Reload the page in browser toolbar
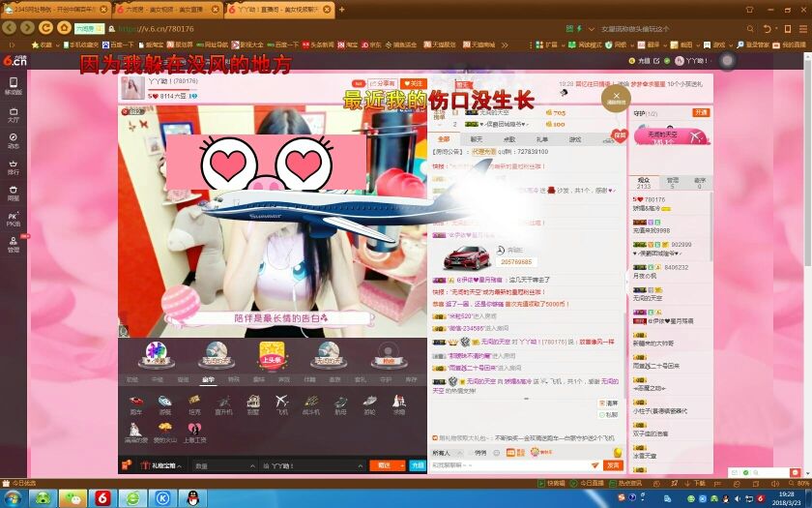This screenshot has width=812, height=508. pos(45,28)
